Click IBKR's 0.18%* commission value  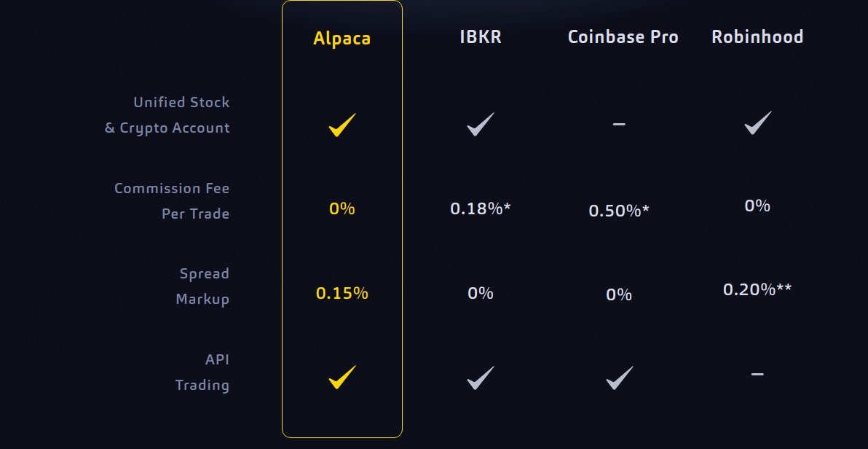click(481, 208)
